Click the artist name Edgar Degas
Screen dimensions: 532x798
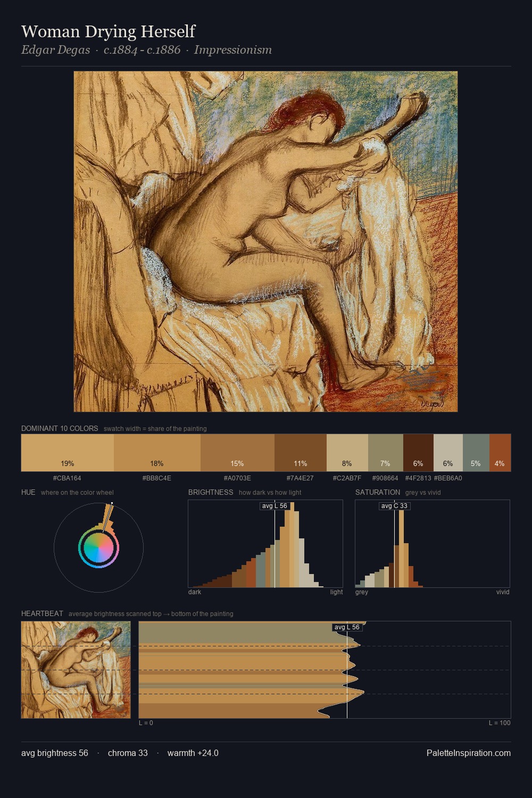55,50
